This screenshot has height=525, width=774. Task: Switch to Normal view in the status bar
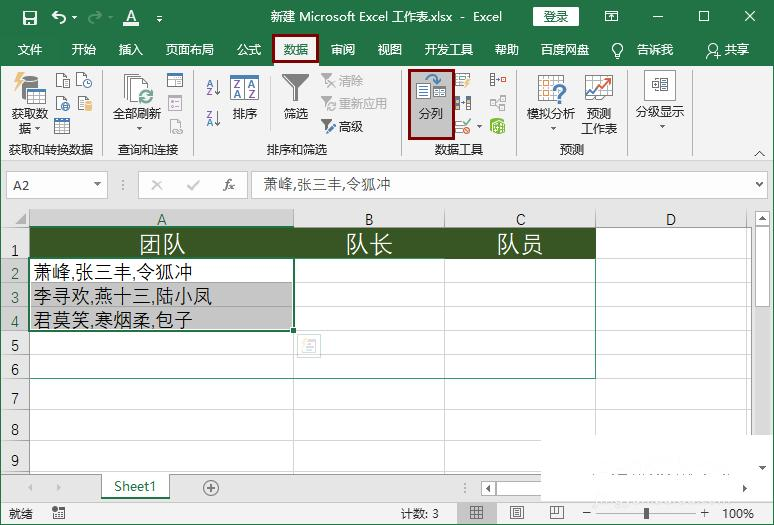476,513
